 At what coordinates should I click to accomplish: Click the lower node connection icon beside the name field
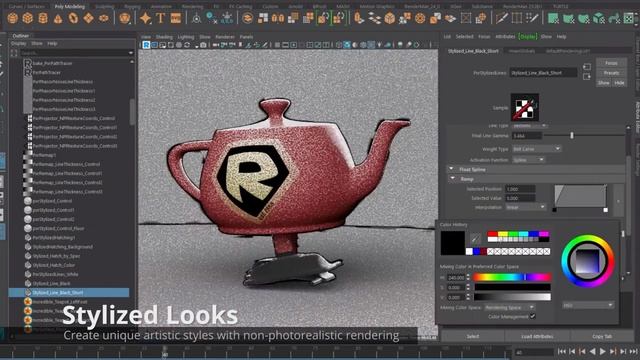coord(587,77)
